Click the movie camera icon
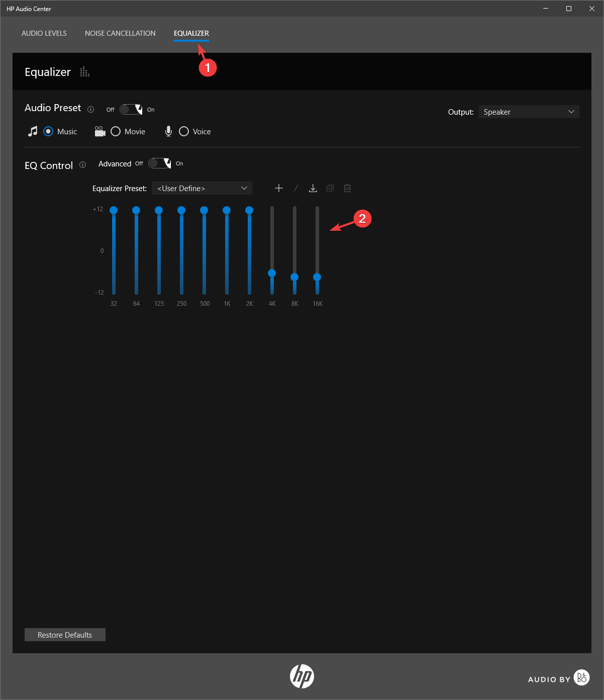 (100, 131)
